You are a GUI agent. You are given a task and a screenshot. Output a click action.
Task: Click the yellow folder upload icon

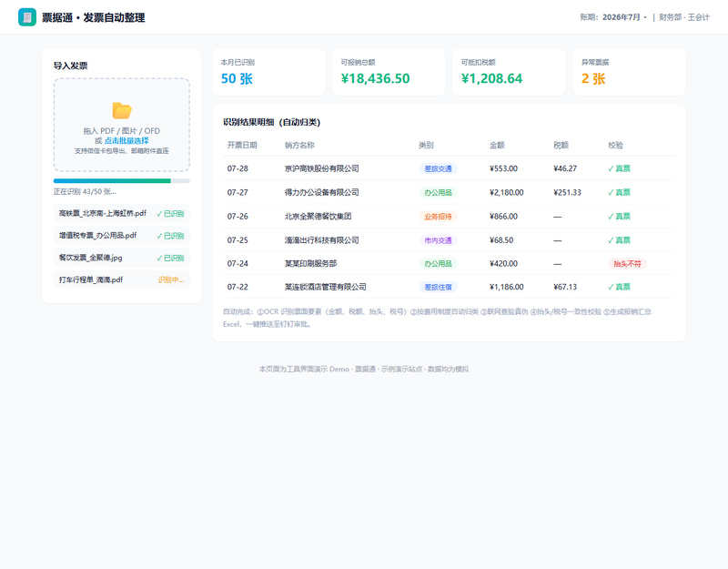pyautogui.click(x=122, y=110)
